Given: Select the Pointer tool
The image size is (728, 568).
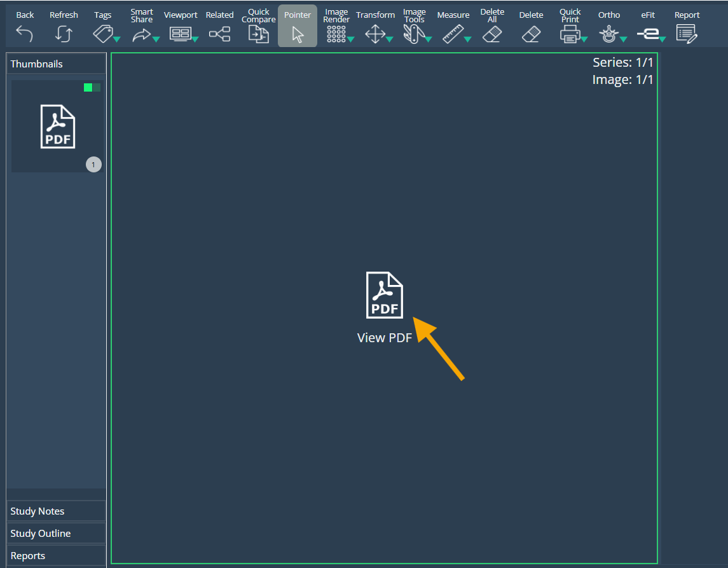Looking at the screenshot, I should pos(298,34).
